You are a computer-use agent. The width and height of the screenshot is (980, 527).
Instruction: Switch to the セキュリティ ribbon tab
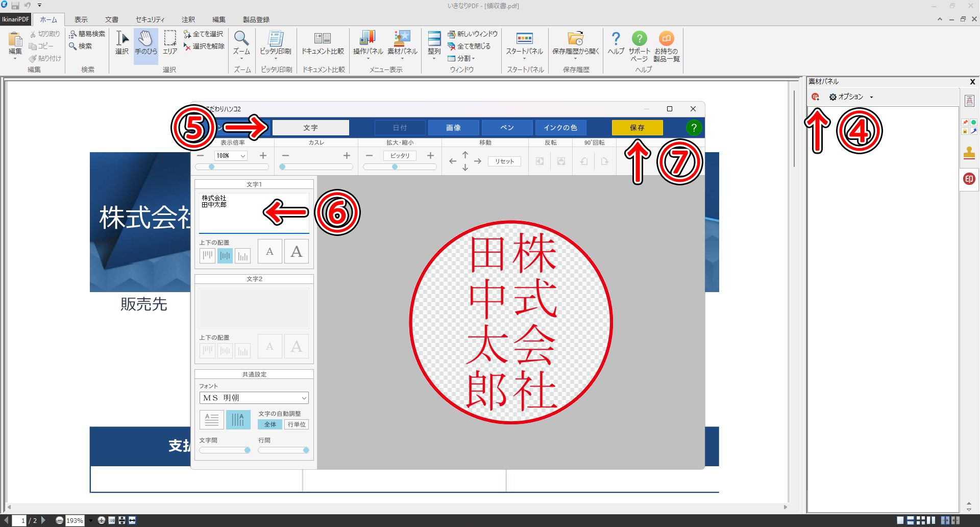[150, 19]
